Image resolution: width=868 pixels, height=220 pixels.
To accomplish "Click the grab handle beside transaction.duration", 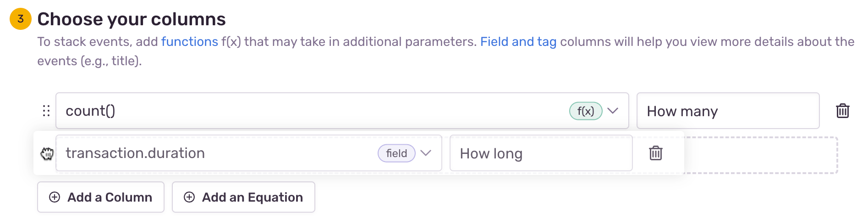I will point(47,153).
